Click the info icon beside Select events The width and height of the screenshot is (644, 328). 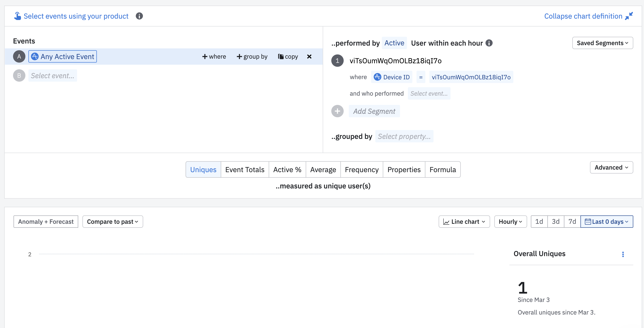[x=139, y=16]
